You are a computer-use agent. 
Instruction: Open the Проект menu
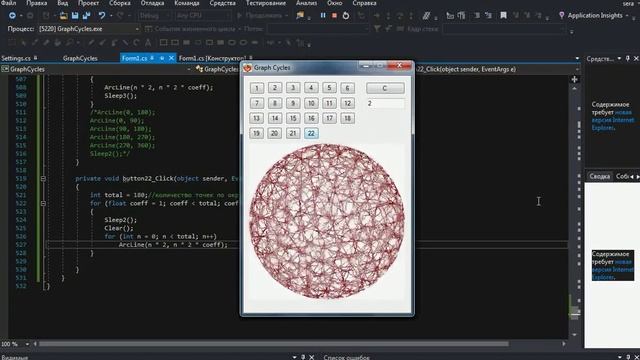pyautogui.click(x=88, y=3)
